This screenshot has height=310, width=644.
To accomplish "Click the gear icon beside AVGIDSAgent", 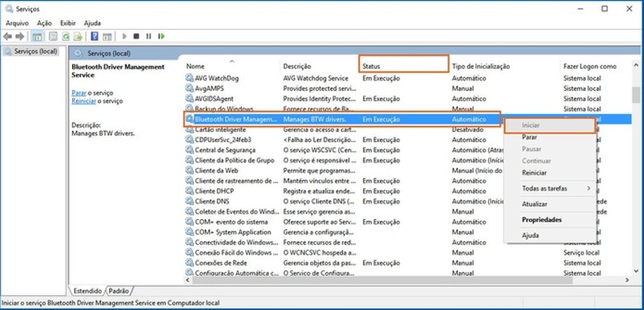I will [189, 98].
